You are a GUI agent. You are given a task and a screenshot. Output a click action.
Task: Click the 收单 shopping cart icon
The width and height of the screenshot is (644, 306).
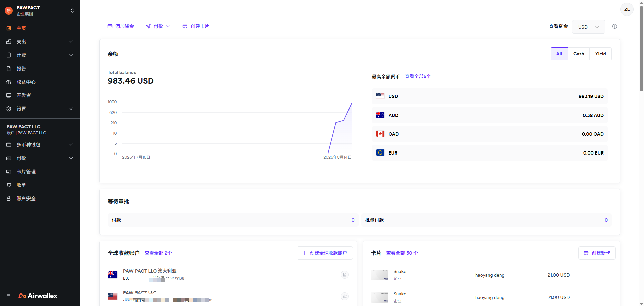click(9, 185)
